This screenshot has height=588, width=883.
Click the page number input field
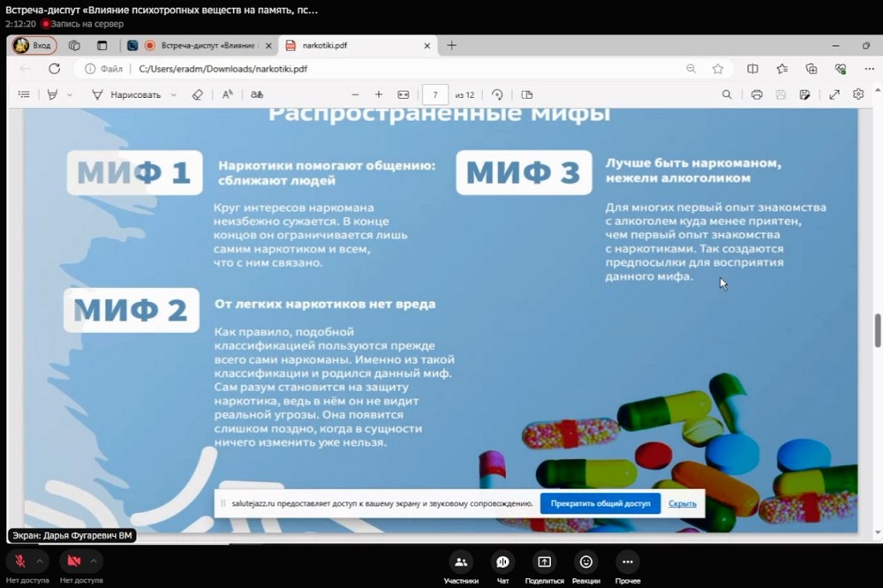point(435,94)
